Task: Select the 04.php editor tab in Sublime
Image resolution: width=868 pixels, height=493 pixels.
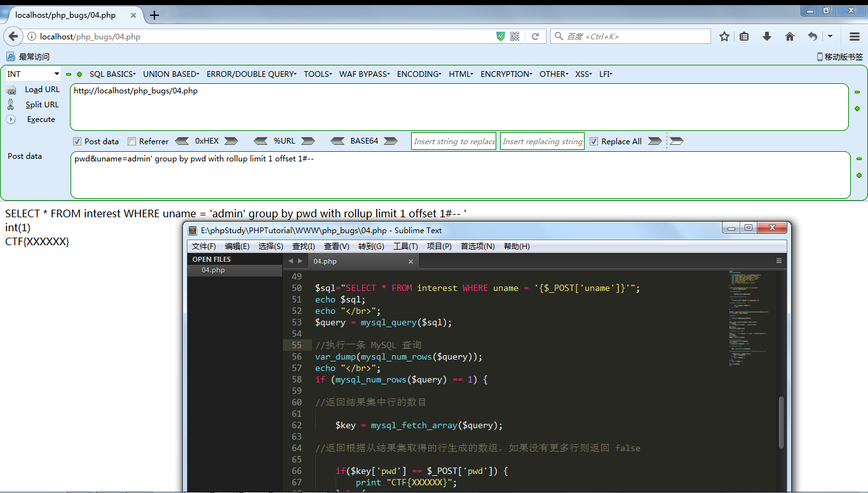Action: [363, 261]
